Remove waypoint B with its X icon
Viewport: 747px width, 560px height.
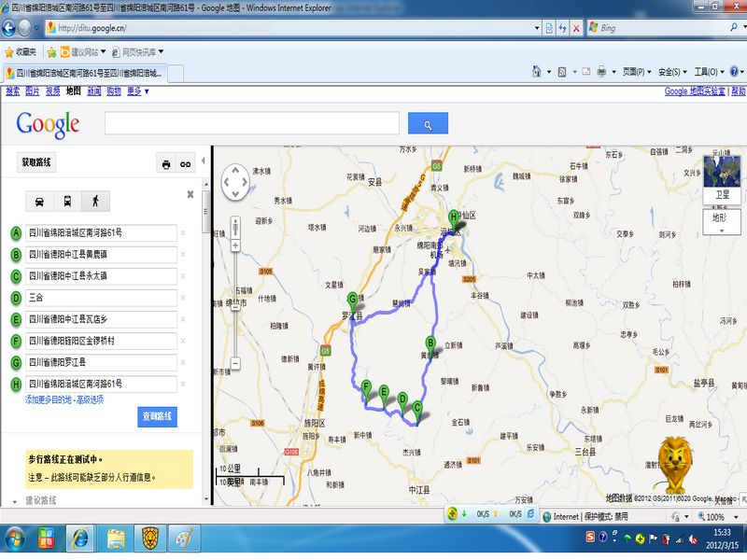183,255
